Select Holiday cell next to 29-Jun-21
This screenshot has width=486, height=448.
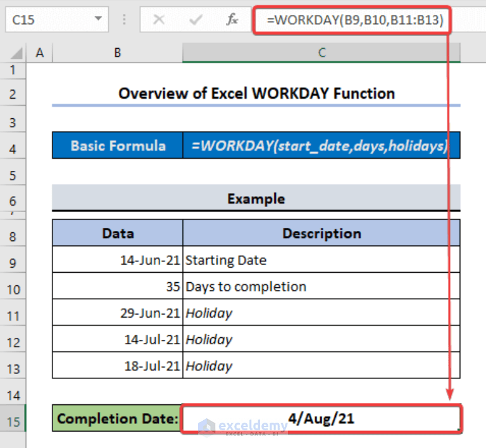(x=321, y=313)
